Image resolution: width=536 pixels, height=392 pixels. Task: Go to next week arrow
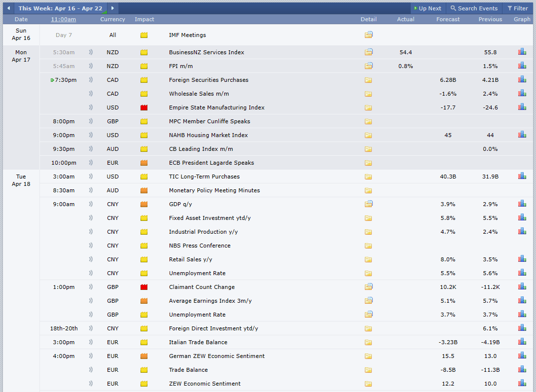112,8
